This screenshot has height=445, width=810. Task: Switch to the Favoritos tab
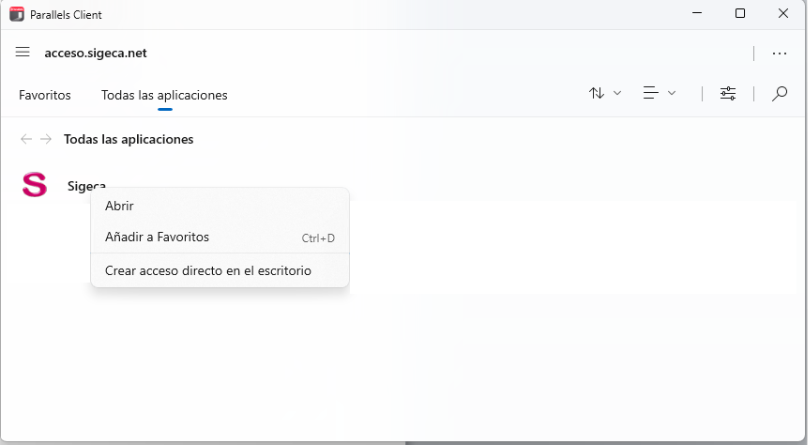(45, 95)
